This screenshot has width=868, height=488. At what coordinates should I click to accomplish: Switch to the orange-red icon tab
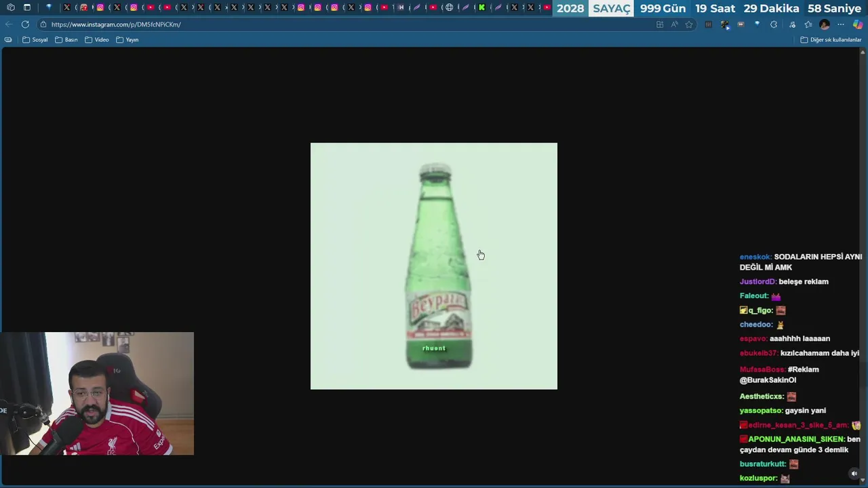(83, 7)
